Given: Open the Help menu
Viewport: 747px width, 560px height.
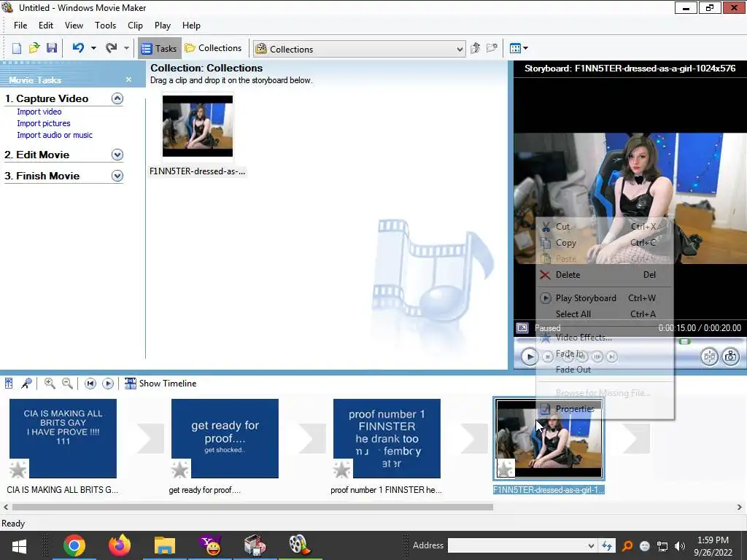Looking at the screenshot, I should 191,26.
